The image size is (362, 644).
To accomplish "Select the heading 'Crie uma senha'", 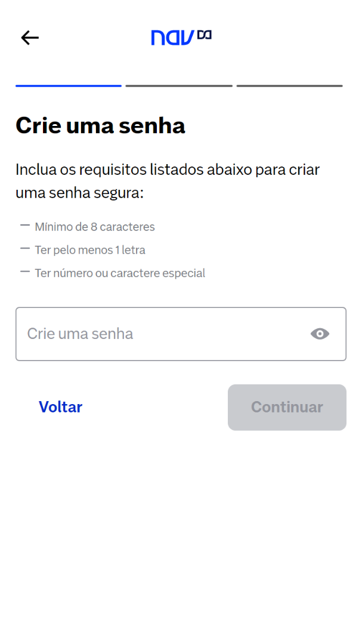I will point(100,125).
